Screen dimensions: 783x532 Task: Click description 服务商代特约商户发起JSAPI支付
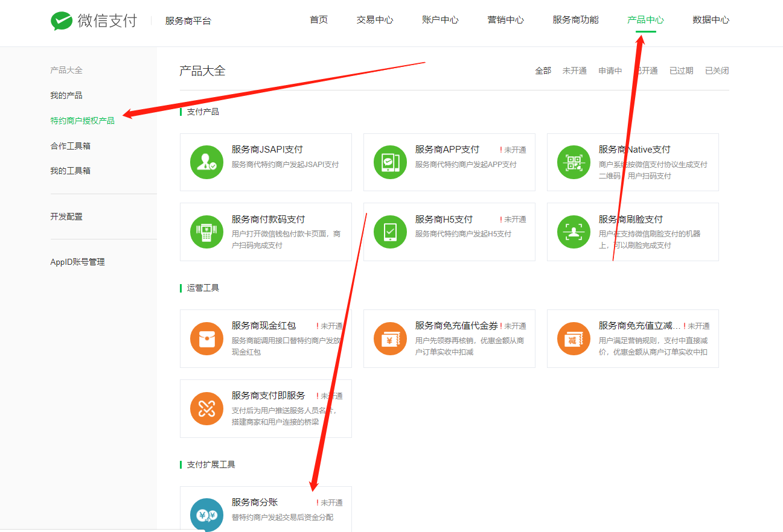(285, 165)
